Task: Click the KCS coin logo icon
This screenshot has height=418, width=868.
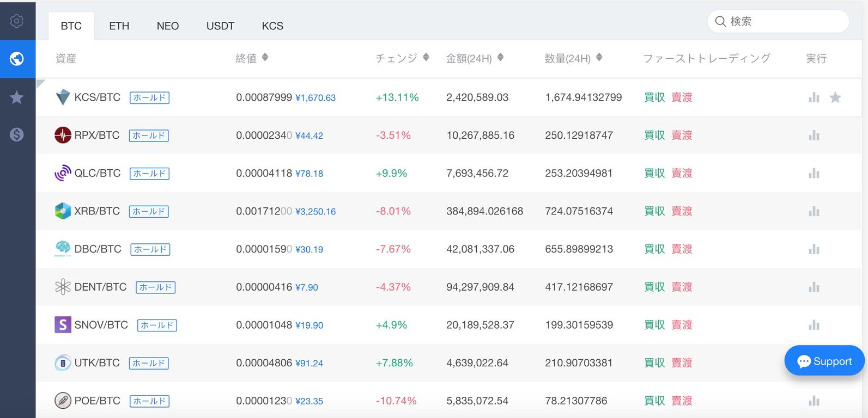Action: [x=63, y=97]
